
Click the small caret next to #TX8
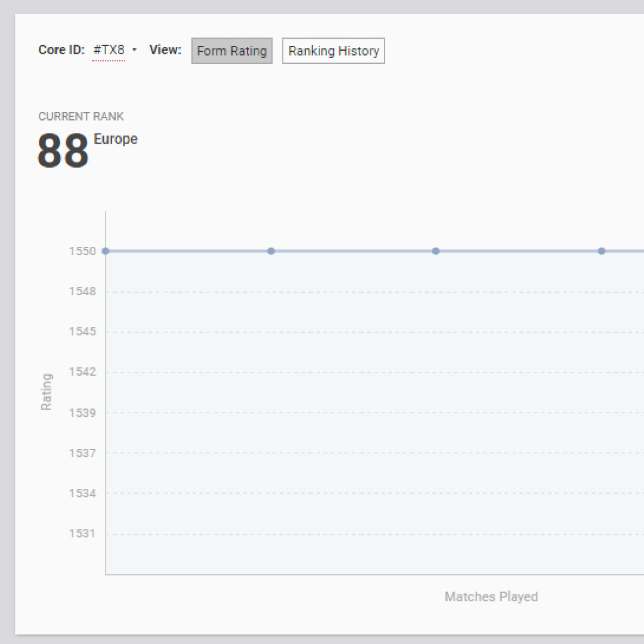pyautogui.click(x=135, y=50)
